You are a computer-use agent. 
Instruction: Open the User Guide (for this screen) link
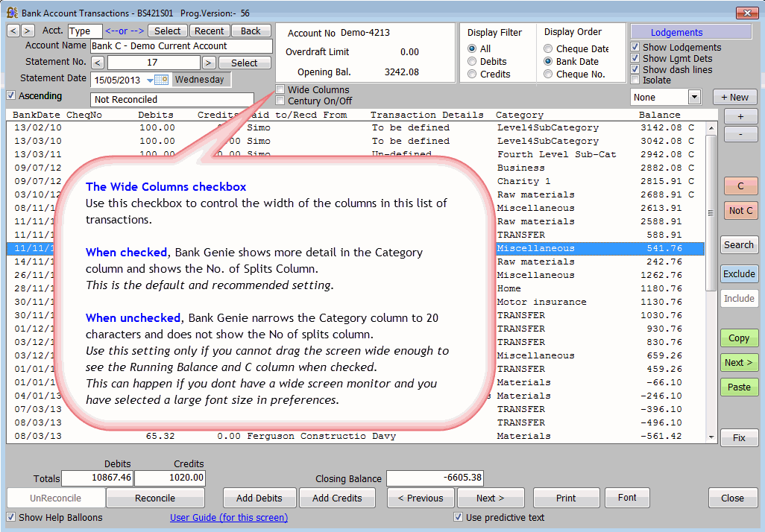229,517
